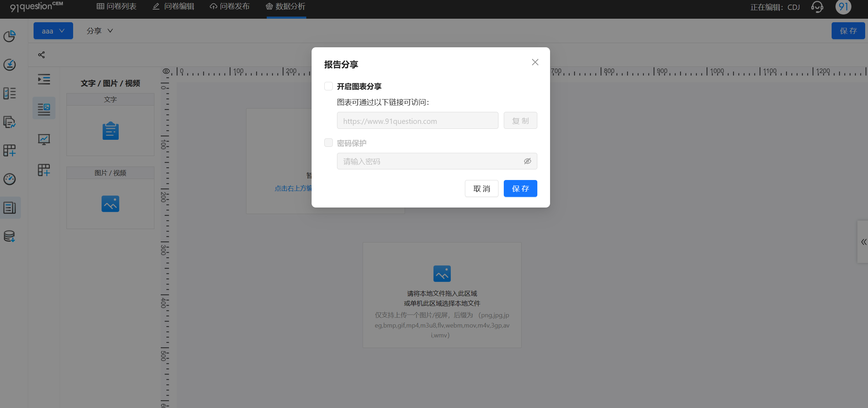This screenshot has height=408, width=868.
Task: Open the 91 user avatar
Action: (843, 7)
